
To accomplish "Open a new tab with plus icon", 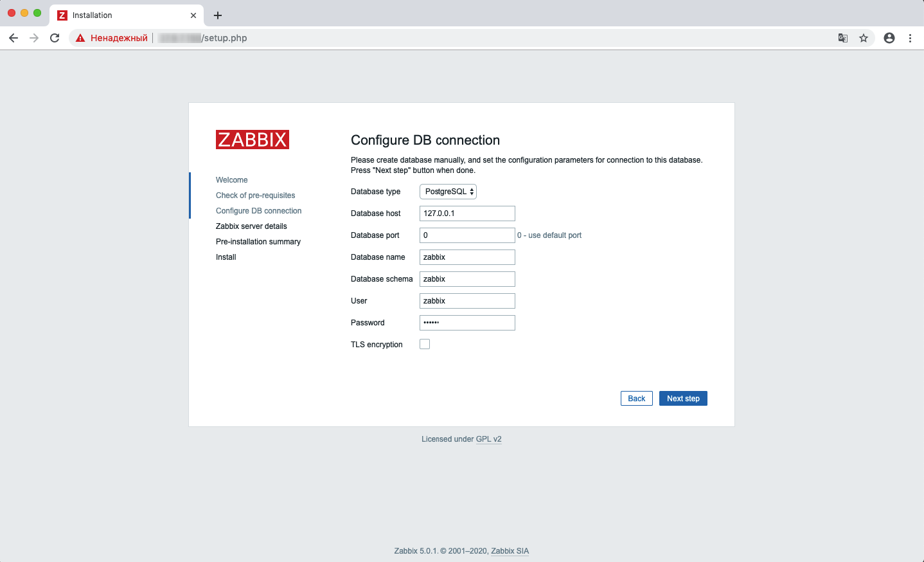I will coord(218,15).
